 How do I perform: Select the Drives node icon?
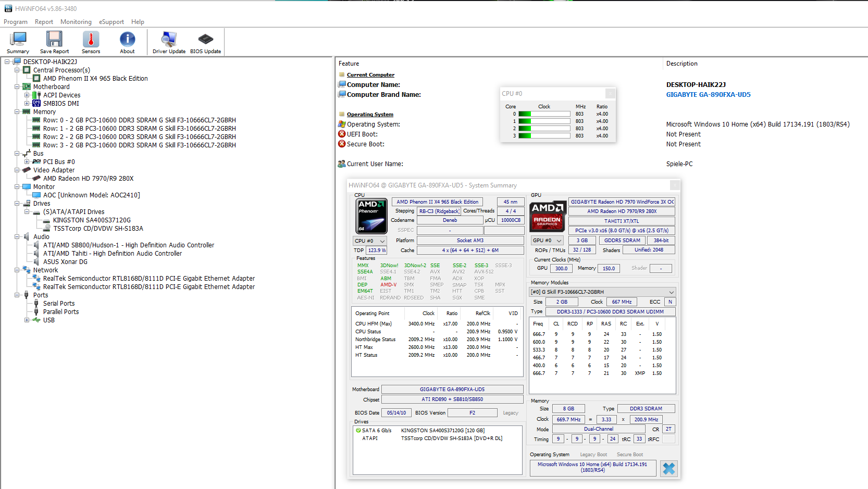coord(27,203)
